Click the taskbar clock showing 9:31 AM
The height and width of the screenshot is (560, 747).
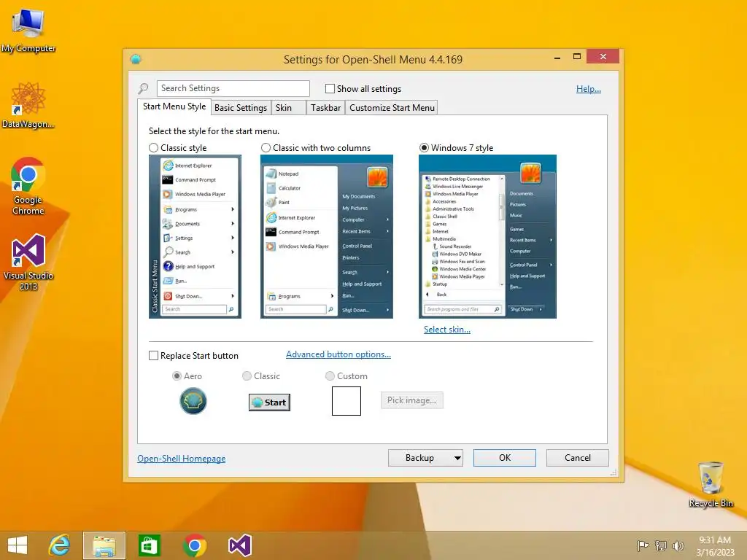point(715,545)
